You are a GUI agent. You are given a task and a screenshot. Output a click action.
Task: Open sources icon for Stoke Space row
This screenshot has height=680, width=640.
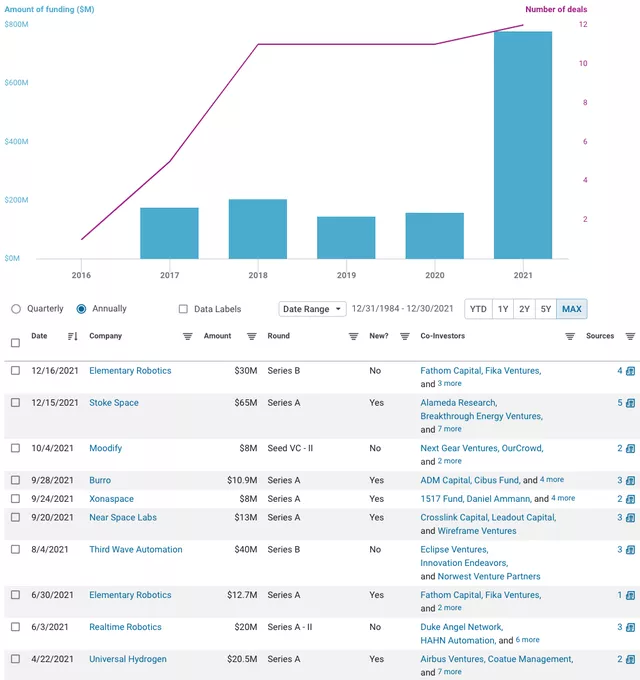pos(630,403)
